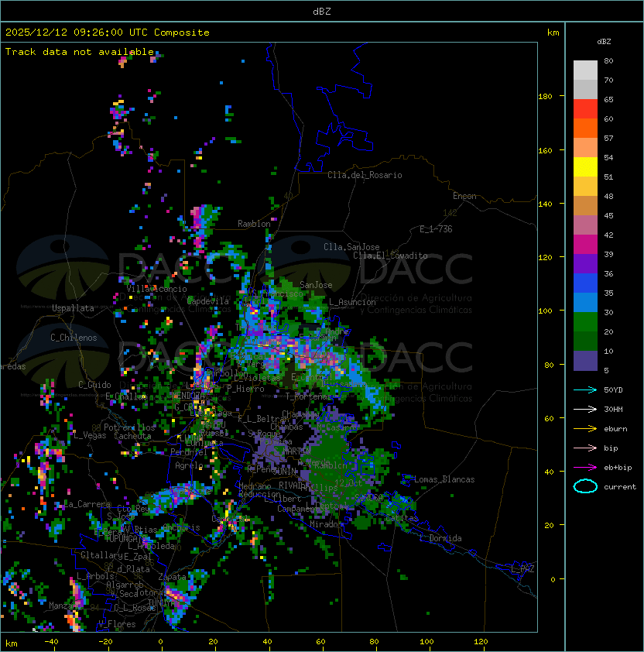
Task: Click the 'L_Vegas' map label
Action: [90, 435]
